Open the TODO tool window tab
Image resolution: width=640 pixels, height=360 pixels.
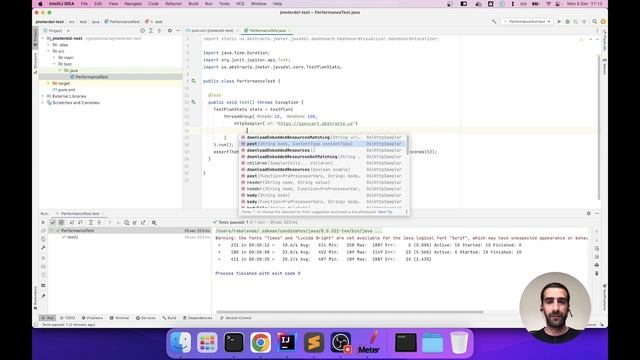(x=68, y=318)
